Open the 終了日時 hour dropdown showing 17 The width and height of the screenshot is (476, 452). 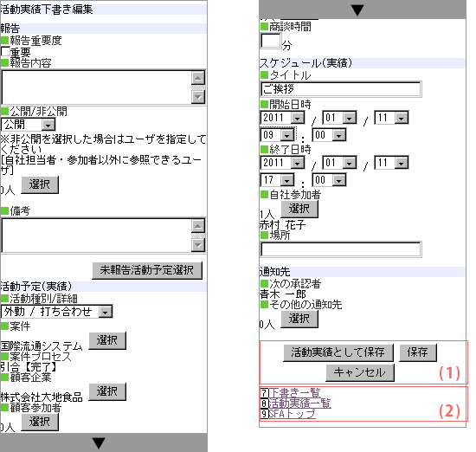pos(278,180)
